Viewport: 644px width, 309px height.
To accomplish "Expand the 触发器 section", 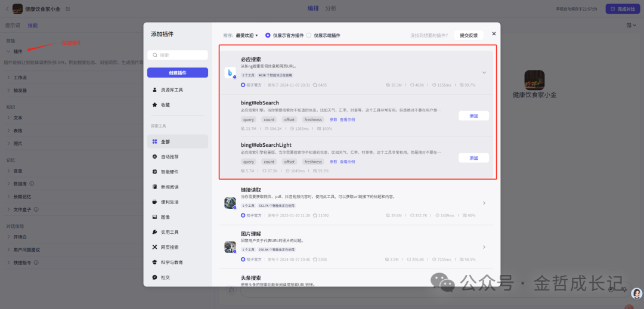I will [x=9, y=90].
